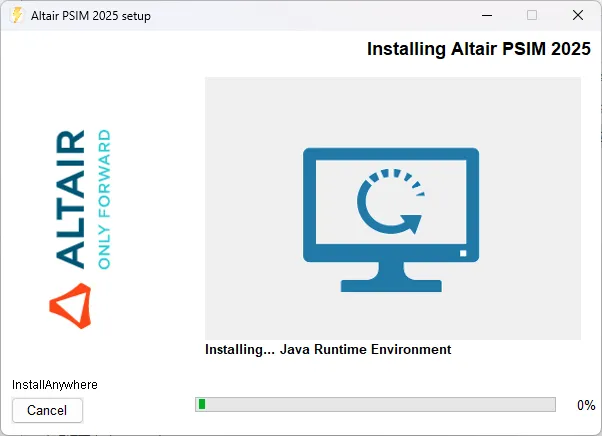Screen dimensions: 602x436
Task: Click the monitor with refresh arrow graphic
Action: click(391, 220)
